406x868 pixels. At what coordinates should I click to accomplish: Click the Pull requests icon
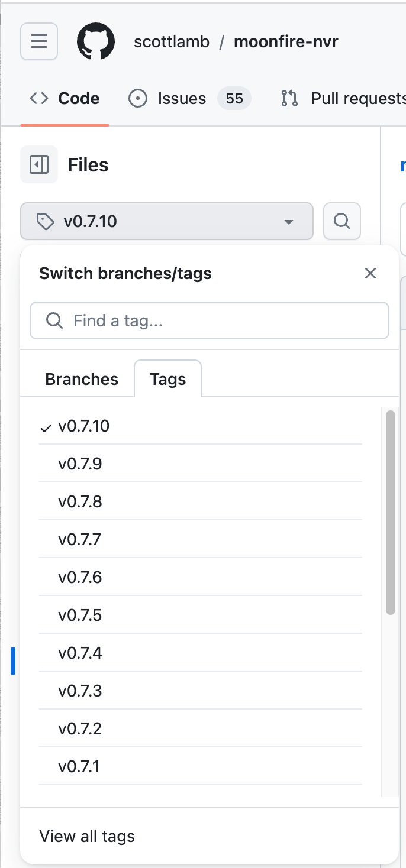coord(289,98)
